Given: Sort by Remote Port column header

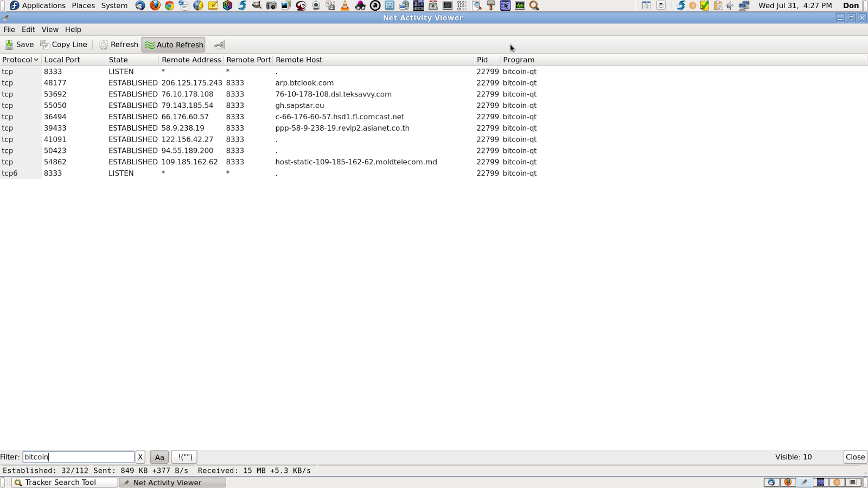Looking at the screenshot, I should [248, 60].
